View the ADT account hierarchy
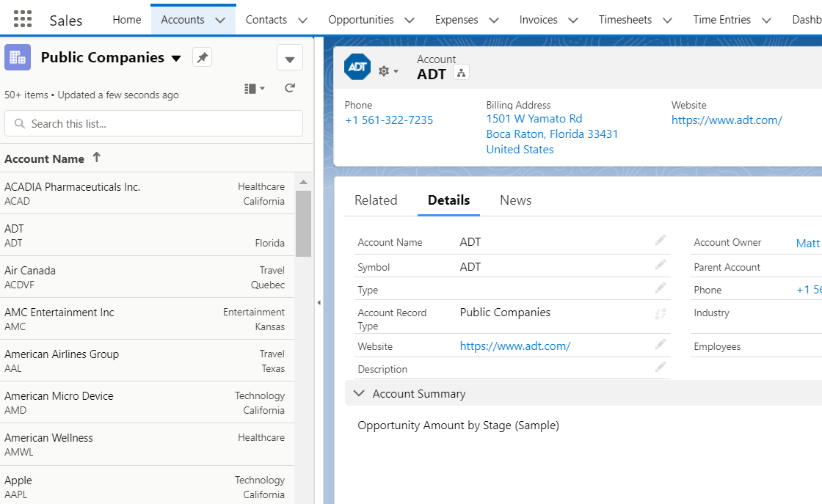822x504 pixels. [x=461, y=73]
